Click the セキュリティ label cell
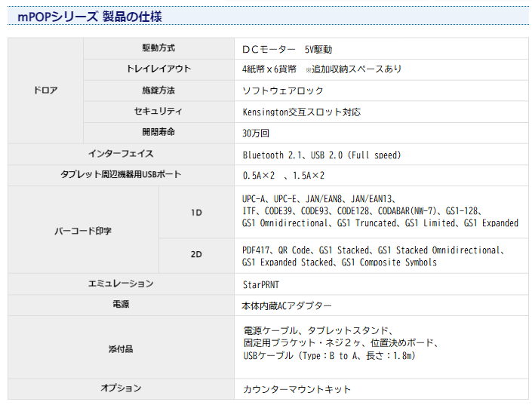The width and height of the screenshot is (532, 405). pos(158,111)
